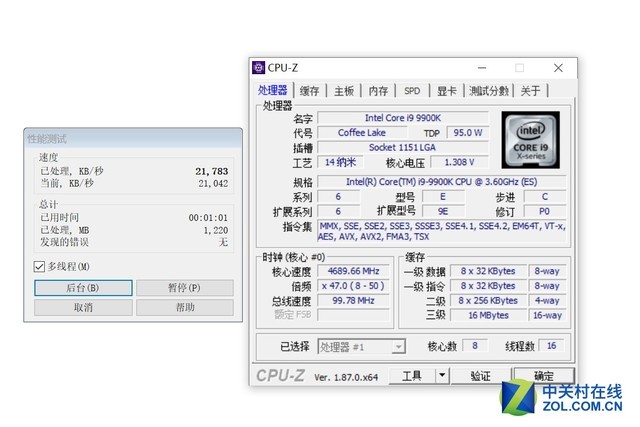This screenshot has height=427, width=640.
Task: Click the extended model value 9E
Action: (x=443, y=211)
